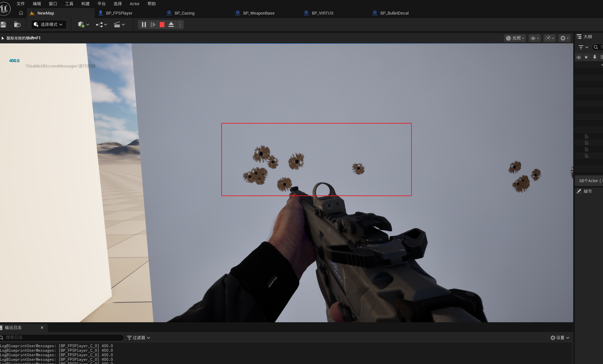Screen dimensions: 603x364
Task: Open the 文件 menu
Action: pos(21,4)
